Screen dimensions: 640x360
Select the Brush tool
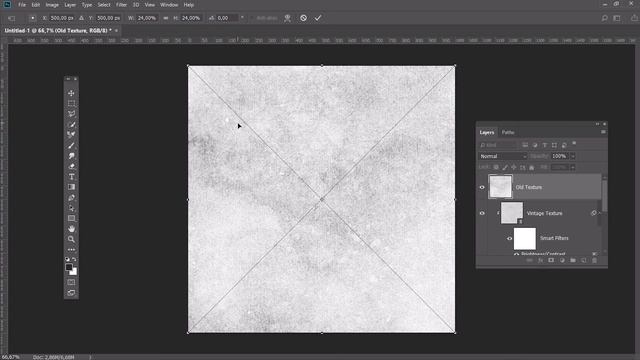(71, 145)
